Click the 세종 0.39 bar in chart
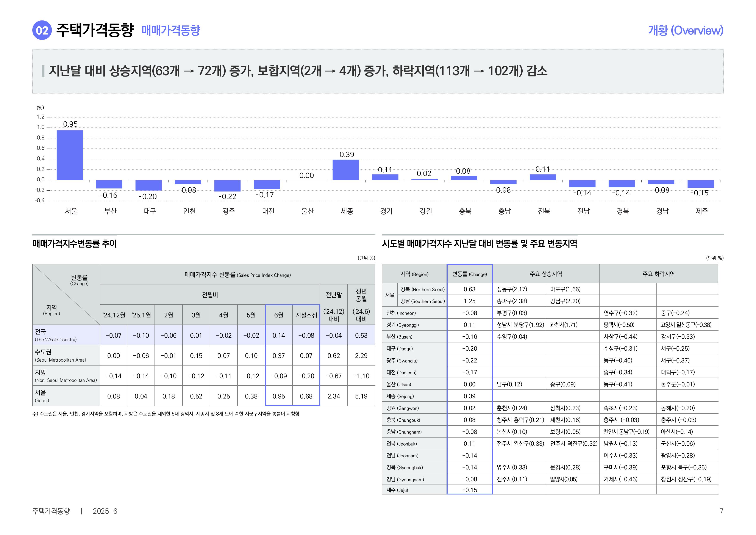 pos(345,170)
